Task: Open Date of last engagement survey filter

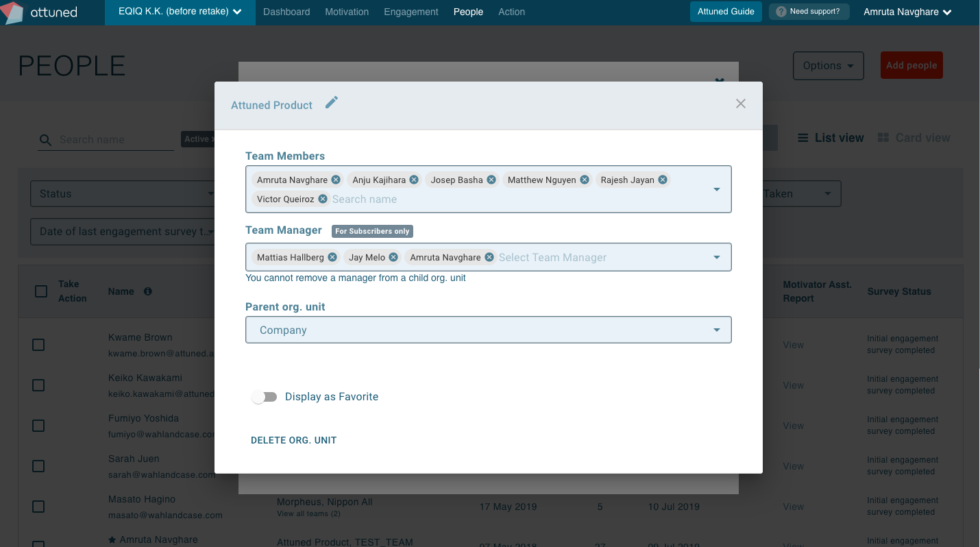Action: pos(123,232)
